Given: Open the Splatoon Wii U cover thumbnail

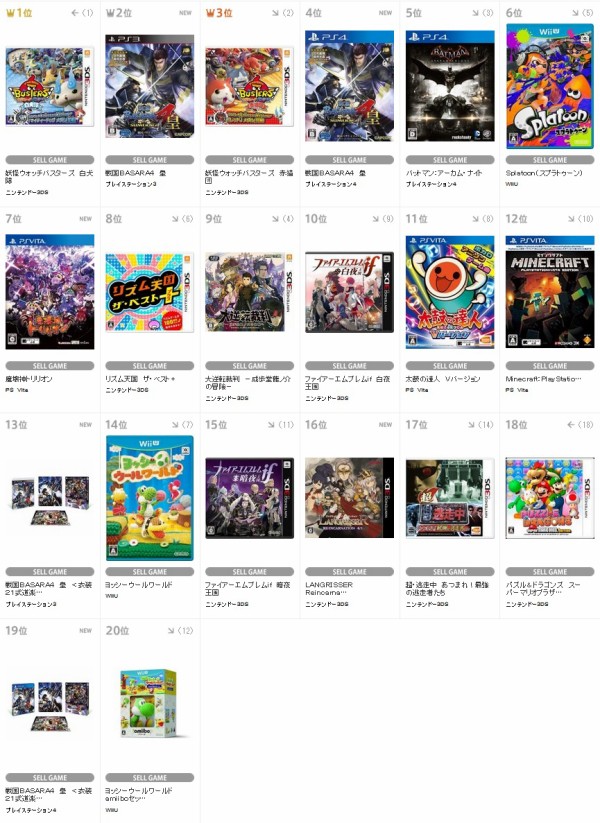Looking at the screenshot, I should 550,86.
